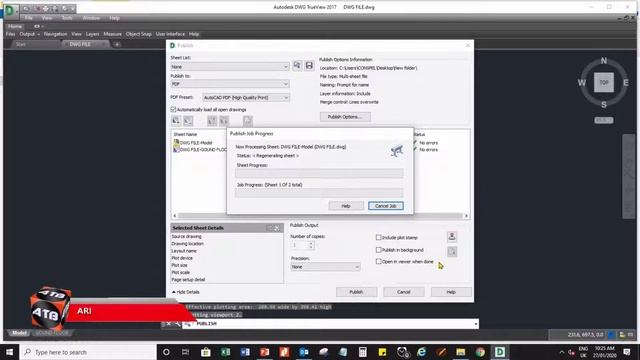The height and width of the screenshot is (360, 640).
Task: Open the Window menu
Action: 91,18
